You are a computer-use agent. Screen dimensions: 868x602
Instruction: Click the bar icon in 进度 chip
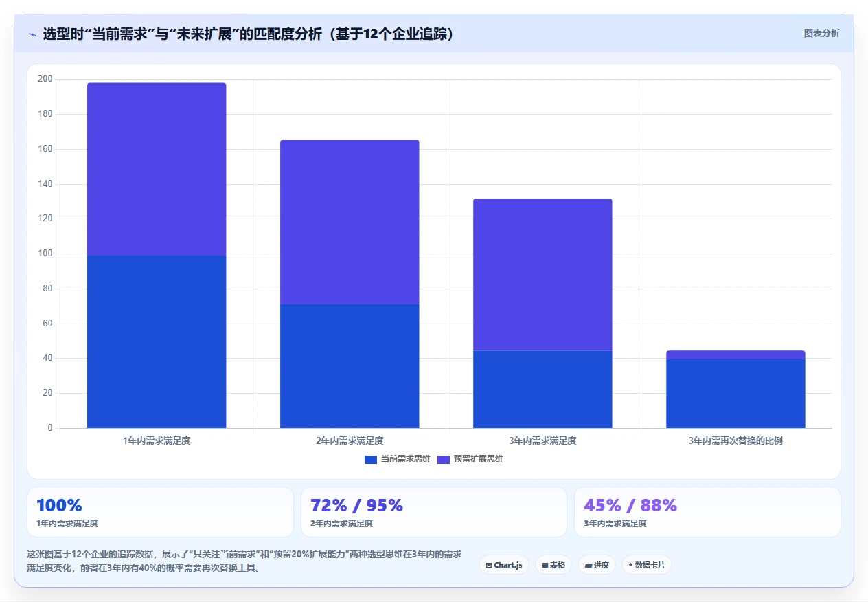[588, 566]
